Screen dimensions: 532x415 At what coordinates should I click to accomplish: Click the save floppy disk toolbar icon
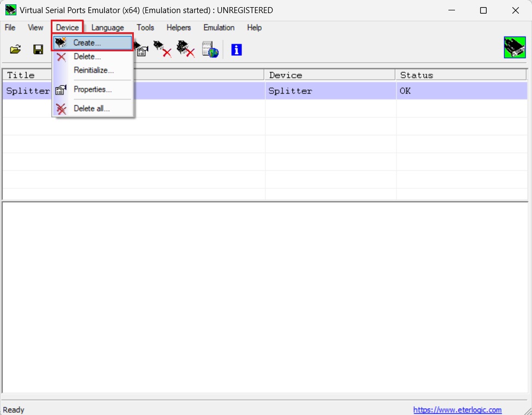coord(38,50)
